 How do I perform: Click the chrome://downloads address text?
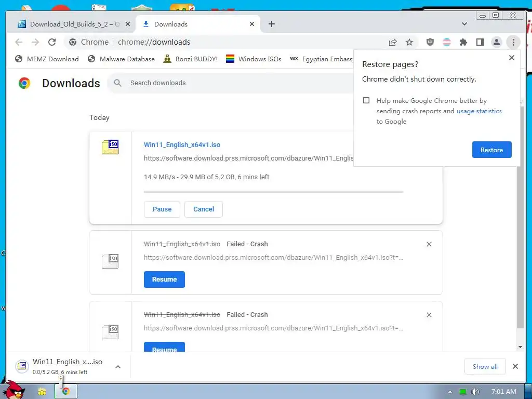154,42
